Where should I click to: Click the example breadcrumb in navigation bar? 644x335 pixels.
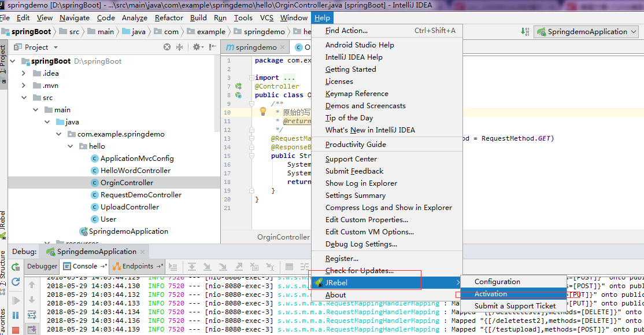coord(206,32)
